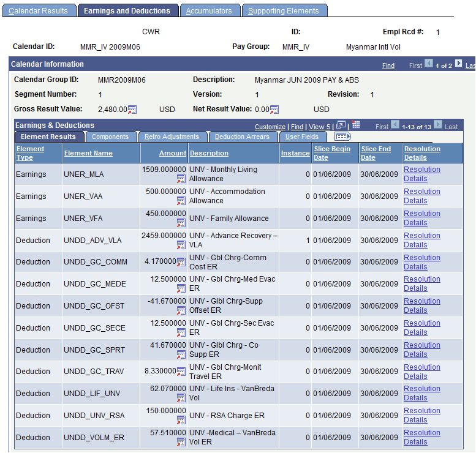
Task: Open grid in new window icon
Action: pos(341,125)
